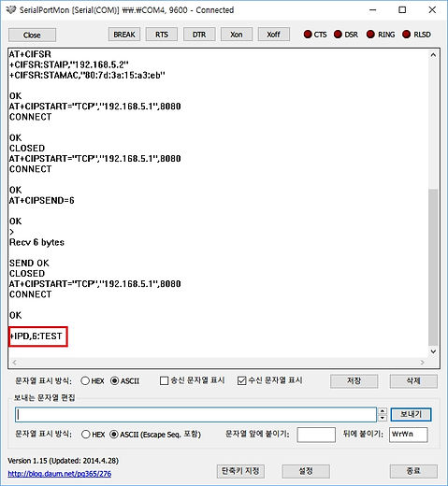Send a BREAK signal
The width and height of the screenshot is (448, 486).
point(124,35)
